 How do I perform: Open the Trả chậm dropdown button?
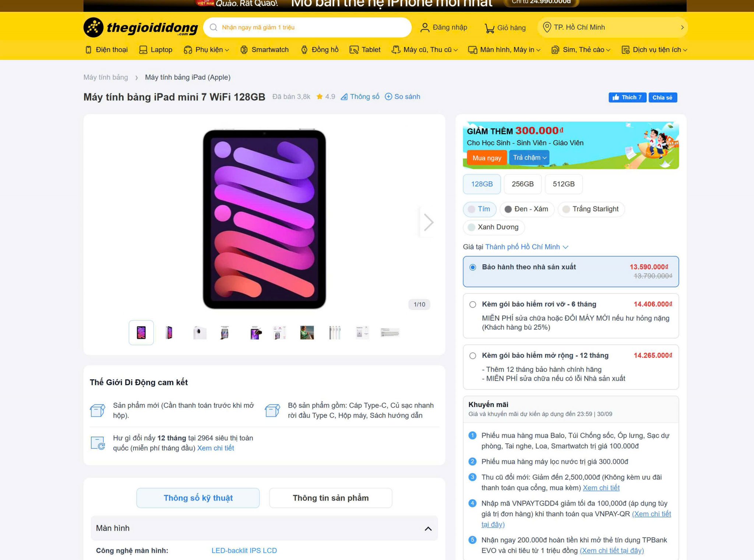coord(529,158)
